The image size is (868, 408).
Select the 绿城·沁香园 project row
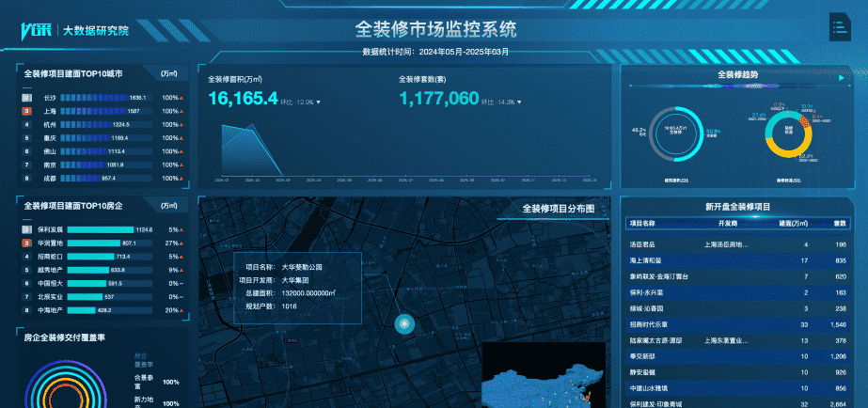coord(738,308)
